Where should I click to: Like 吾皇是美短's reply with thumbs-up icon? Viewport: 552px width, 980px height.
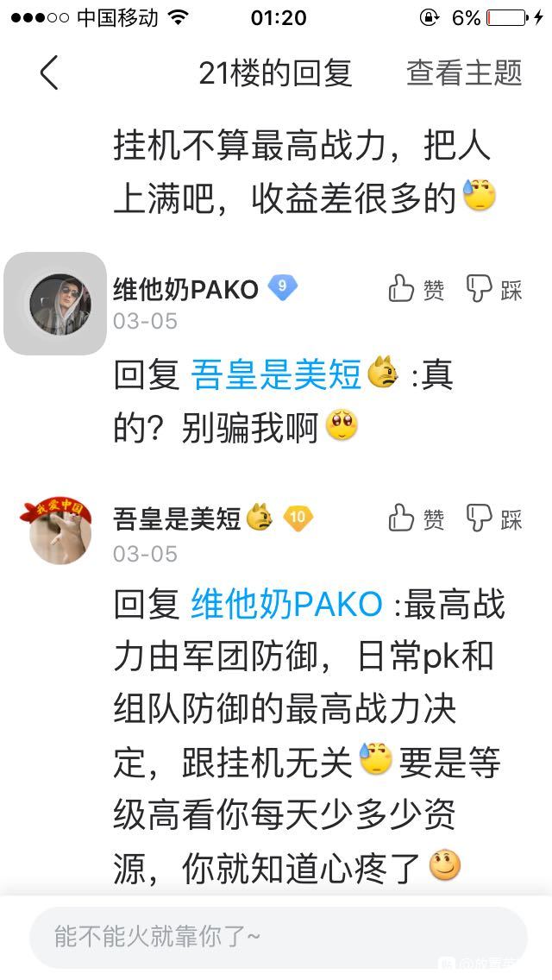pos(401,518)
